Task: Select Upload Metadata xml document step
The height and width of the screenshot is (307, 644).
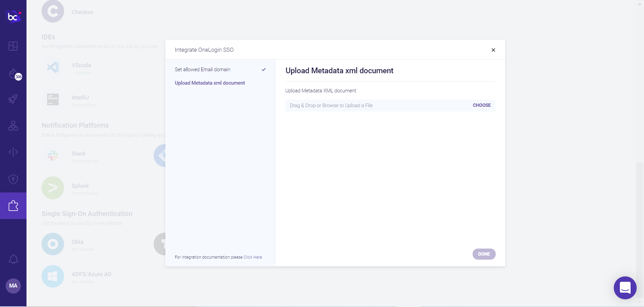Action: pos(210,83)
